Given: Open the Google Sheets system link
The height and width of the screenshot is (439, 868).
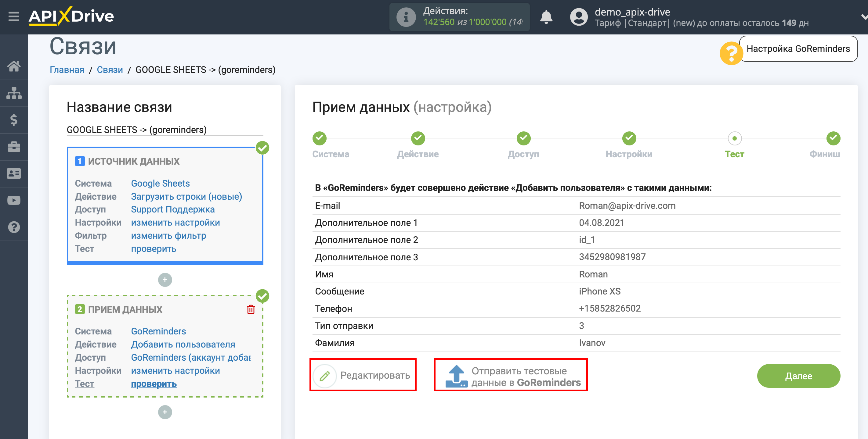Looking at the screenshot, I should (160, 184).
